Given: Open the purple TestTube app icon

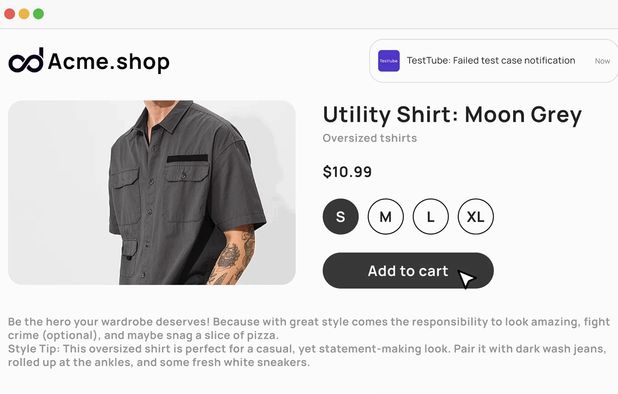Looking at the screenshot, I should 389,61.
